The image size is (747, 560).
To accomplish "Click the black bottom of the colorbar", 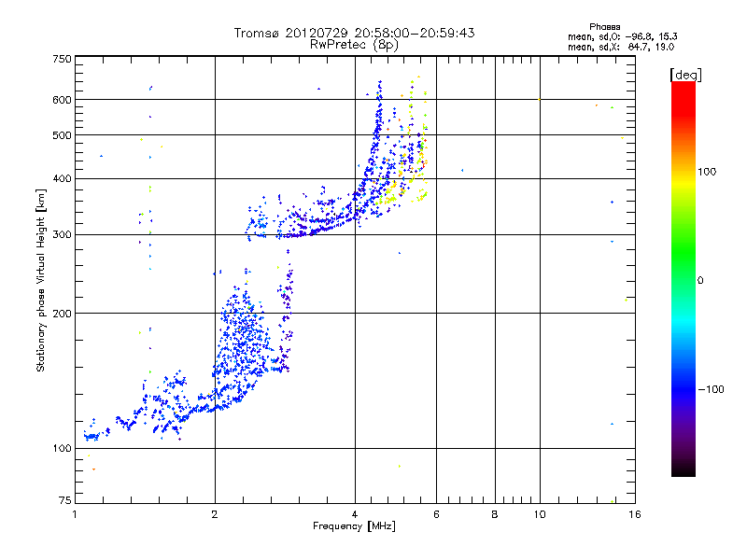I will 684,469.
